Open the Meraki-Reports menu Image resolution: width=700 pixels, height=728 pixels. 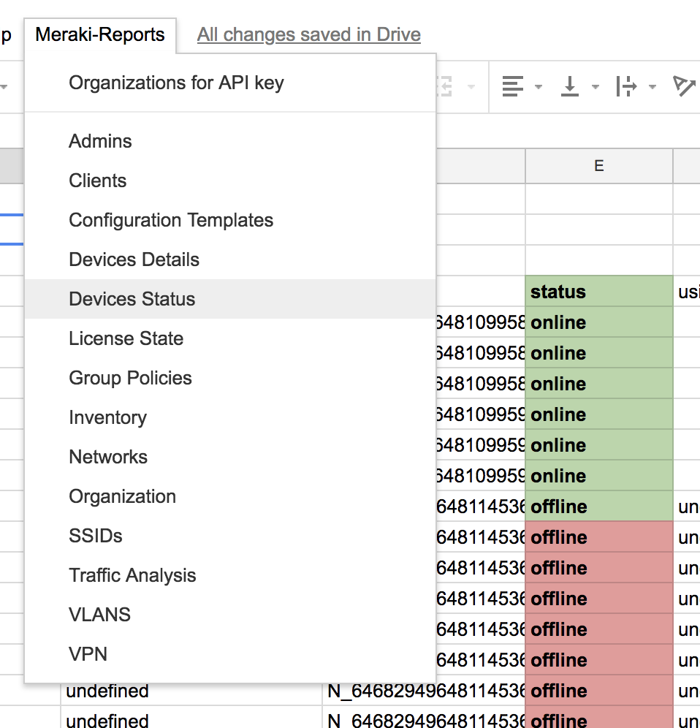(x=100, y=34)
